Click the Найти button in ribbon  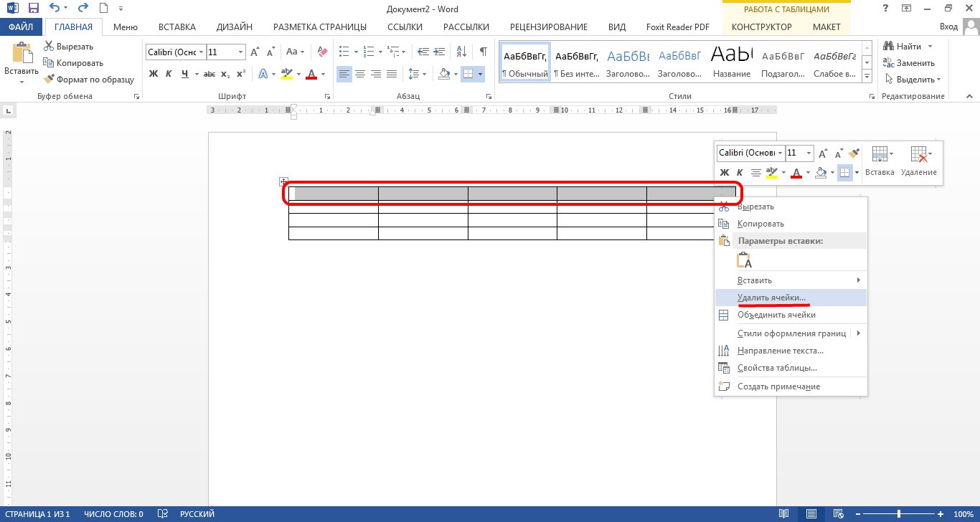903,47
